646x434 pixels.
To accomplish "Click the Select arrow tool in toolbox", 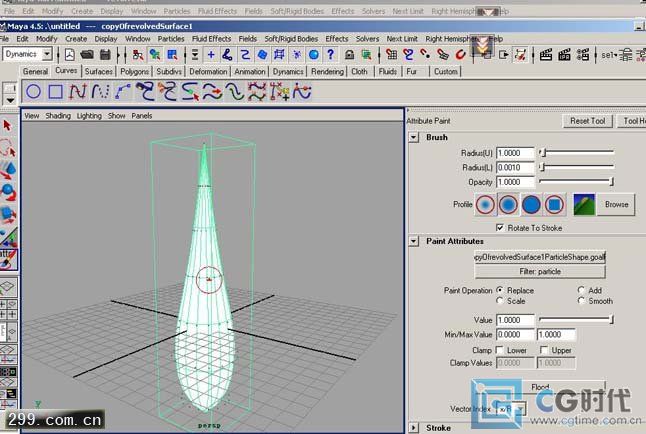I will (7, 126).
